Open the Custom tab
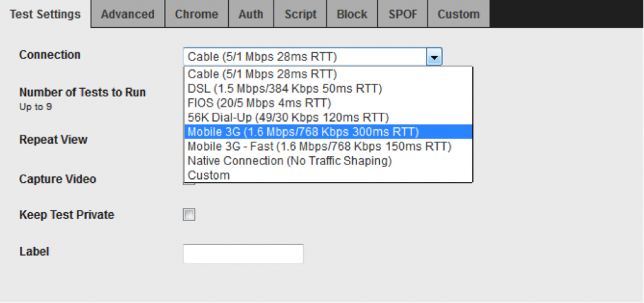 coord(458,14)
